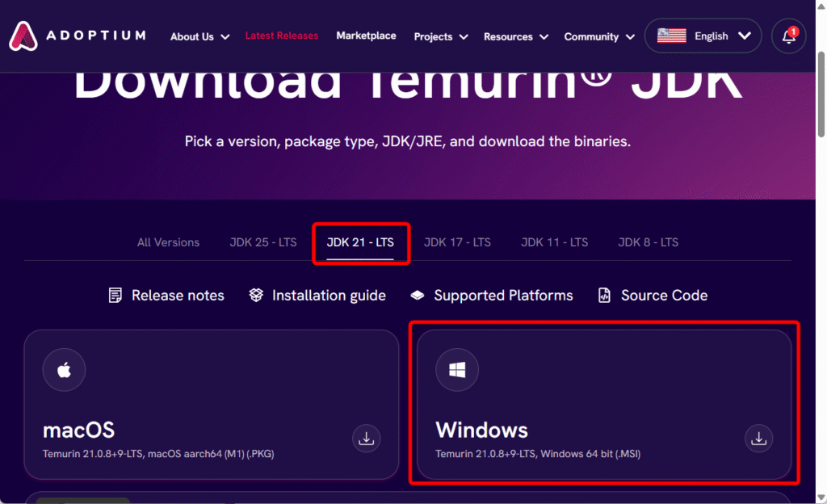The height and width of the screenshot is (504, 827).
Task: Click the Installation guide box icon
Action: [256, 296]
